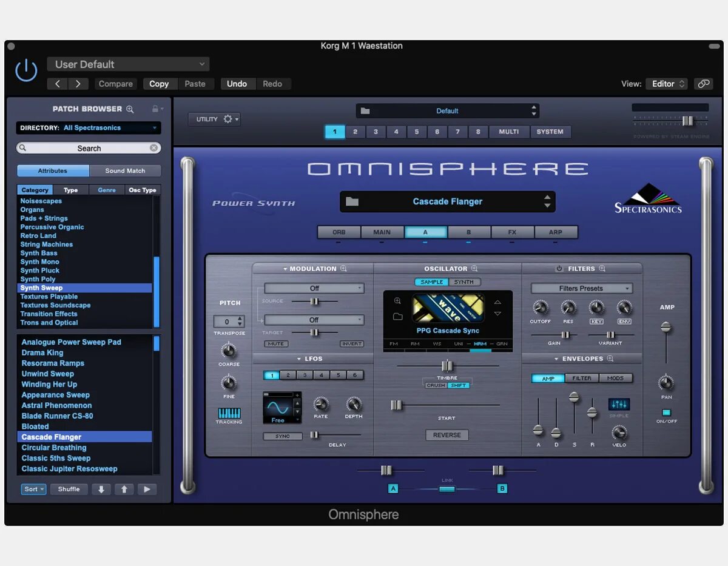Click the SIMPLE envelope editor icon
This screenshot has height=566, width=728.
pyautogui.click(x=619, y=404)
